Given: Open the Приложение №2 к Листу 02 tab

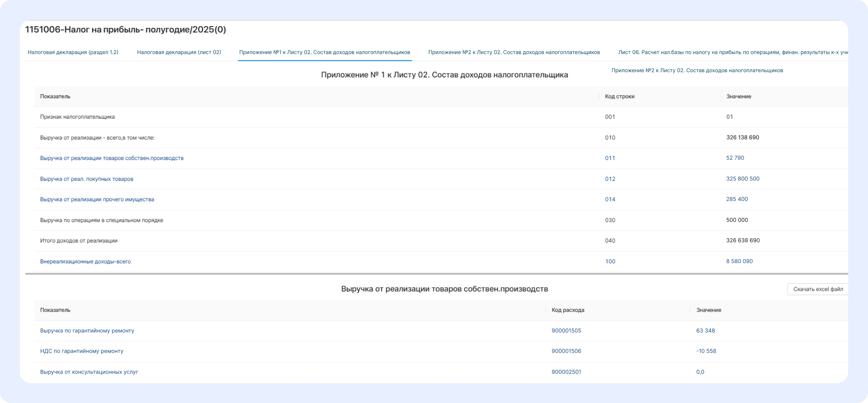Looking at the screenshot, I should pos(514,52).
